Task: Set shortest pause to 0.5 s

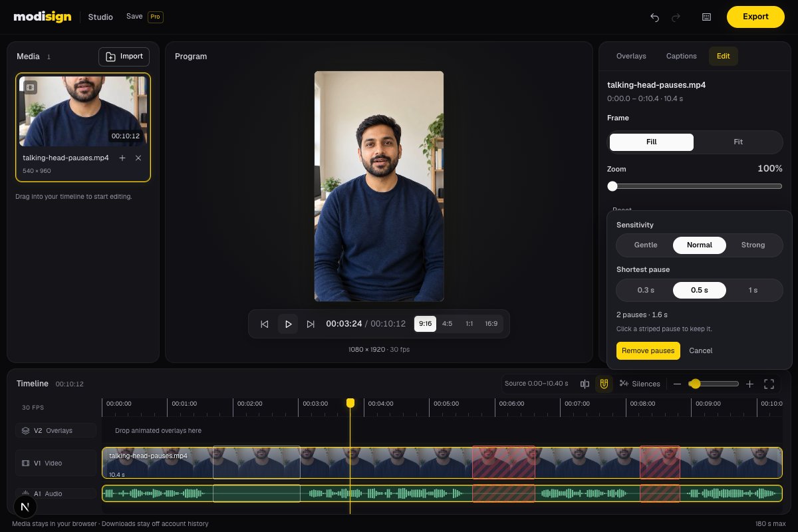Action: tap(700, 290)
